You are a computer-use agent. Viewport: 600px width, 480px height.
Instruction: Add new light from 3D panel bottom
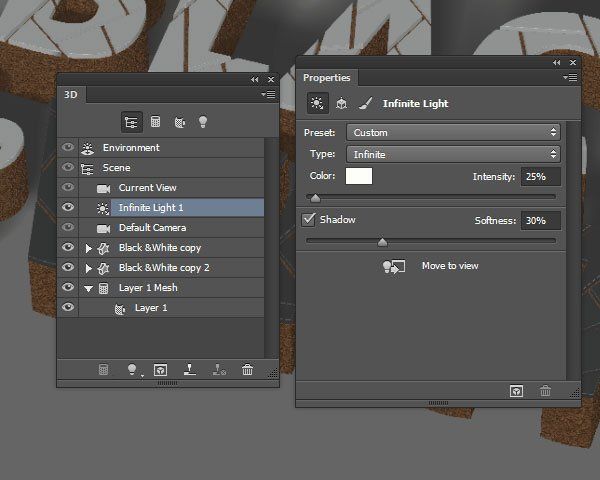132,370
